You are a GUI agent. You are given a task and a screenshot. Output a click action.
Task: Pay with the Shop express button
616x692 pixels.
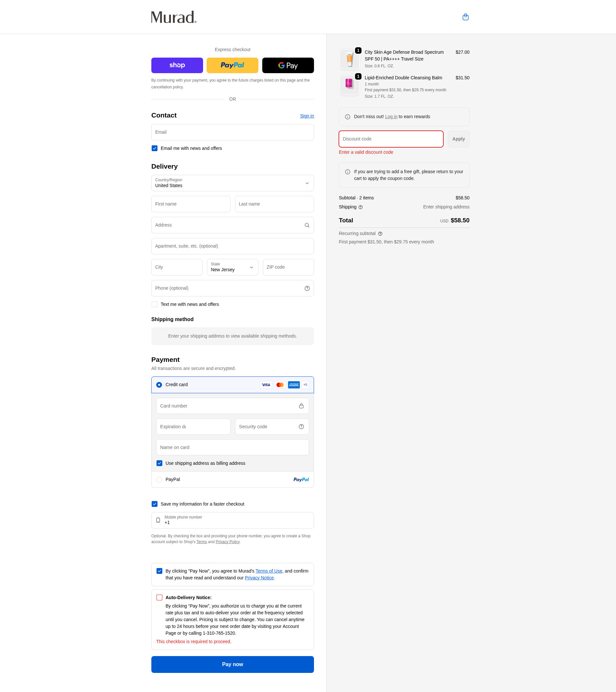coord(177,65)
